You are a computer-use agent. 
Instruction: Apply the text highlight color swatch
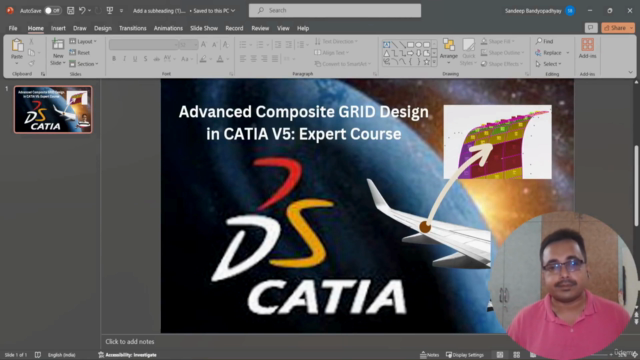click(203, 59)
